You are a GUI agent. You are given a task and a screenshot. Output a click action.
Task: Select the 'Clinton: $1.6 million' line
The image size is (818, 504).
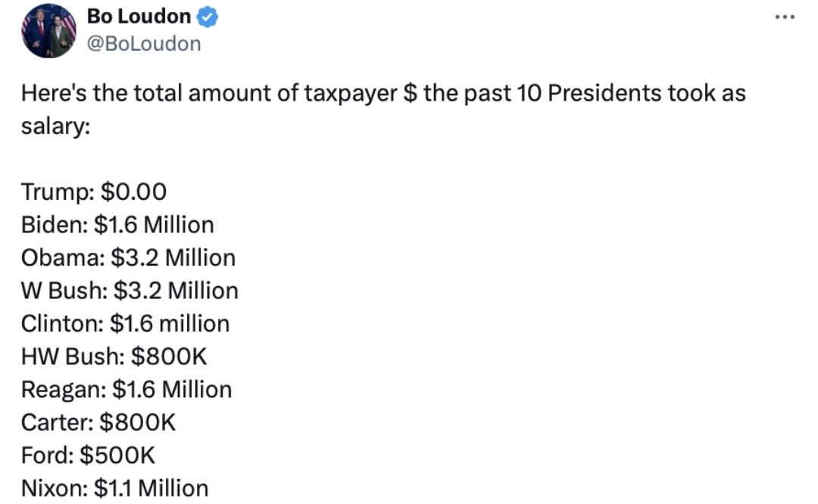(x=125, y=324)
